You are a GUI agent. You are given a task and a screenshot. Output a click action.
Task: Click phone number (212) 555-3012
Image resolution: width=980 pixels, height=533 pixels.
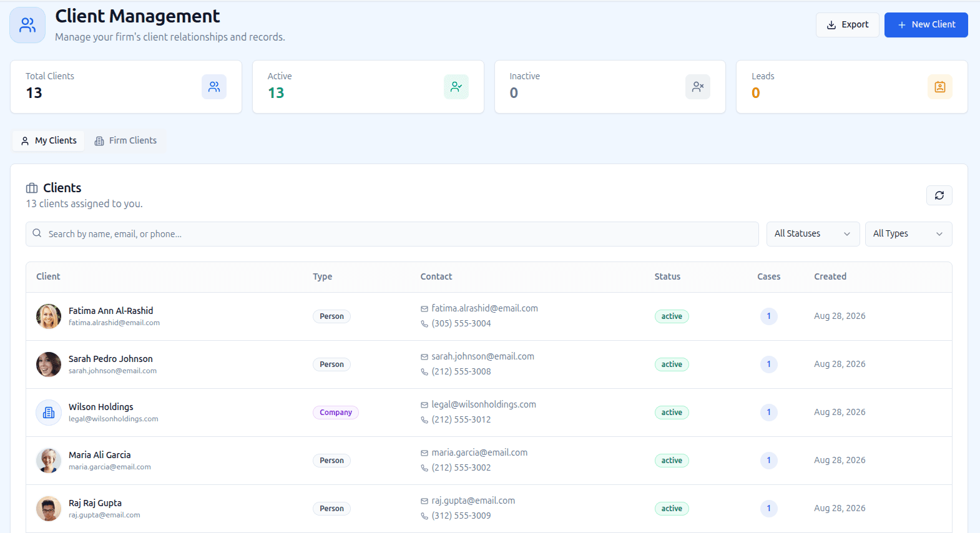(x=461, y=419)
